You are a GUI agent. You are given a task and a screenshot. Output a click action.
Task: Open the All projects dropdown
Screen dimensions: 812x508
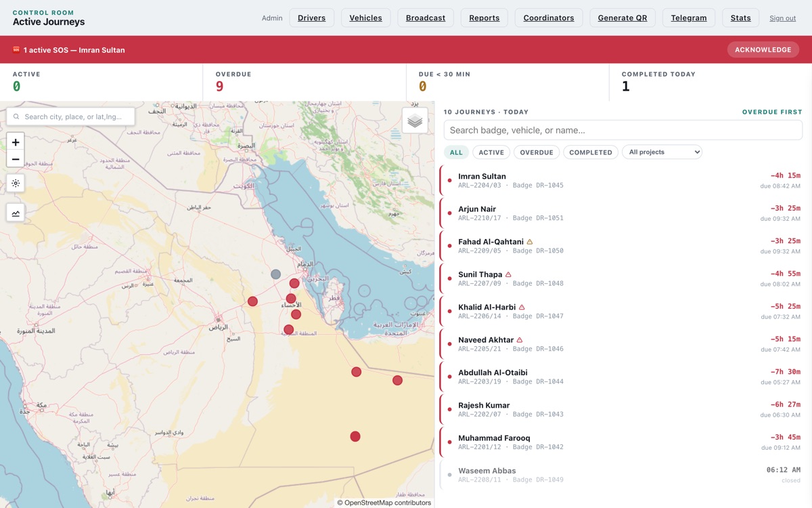pyautogui.click(x=662, y=152)
